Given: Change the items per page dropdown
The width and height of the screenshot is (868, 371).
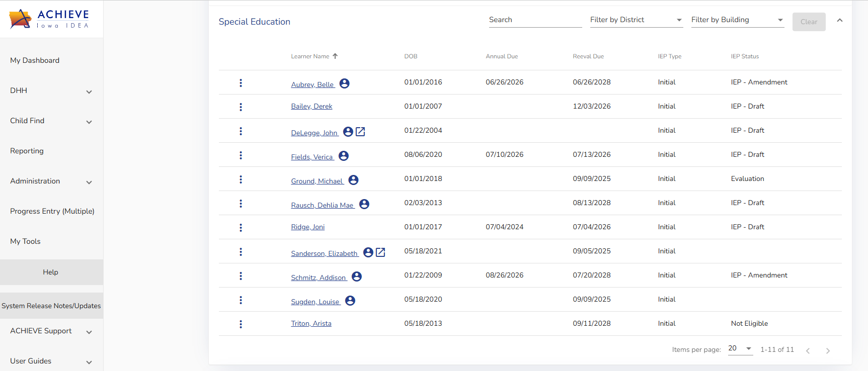Looking at the screenshot, I should (x=740, y=348).
